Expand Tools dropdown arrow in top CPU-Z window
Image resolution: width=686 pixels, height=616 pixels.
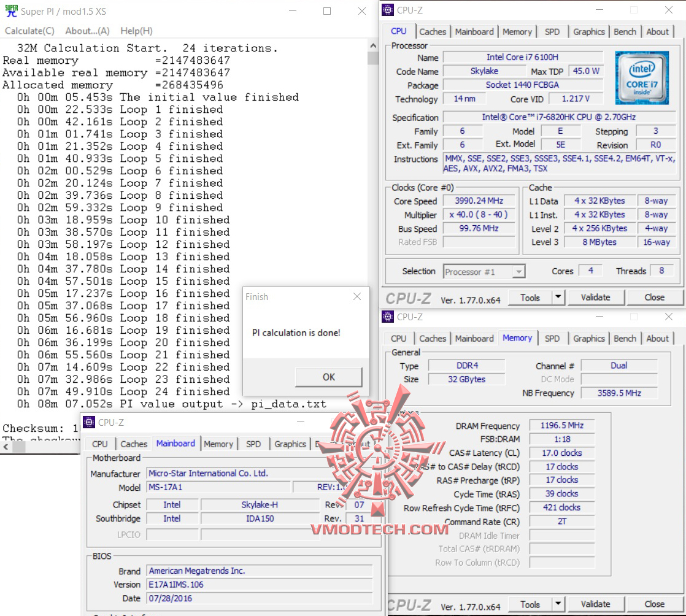click(x=558, y=298)
